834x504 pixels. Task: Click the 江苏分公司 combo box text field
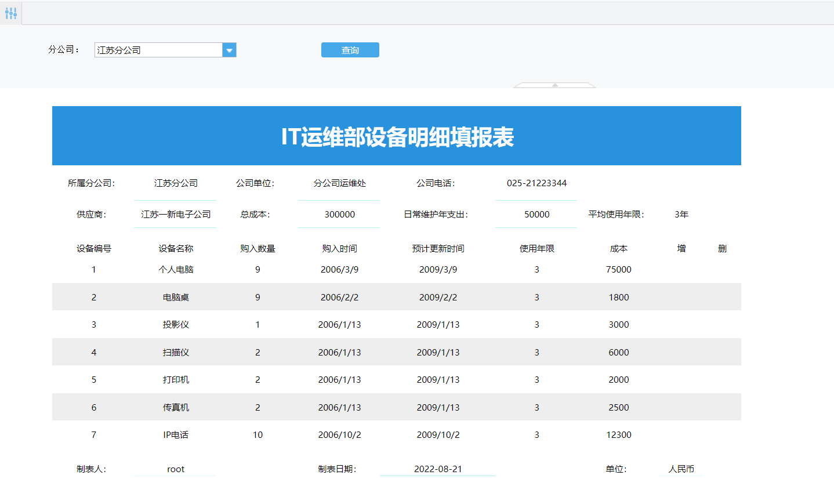[x=158, y=50]
